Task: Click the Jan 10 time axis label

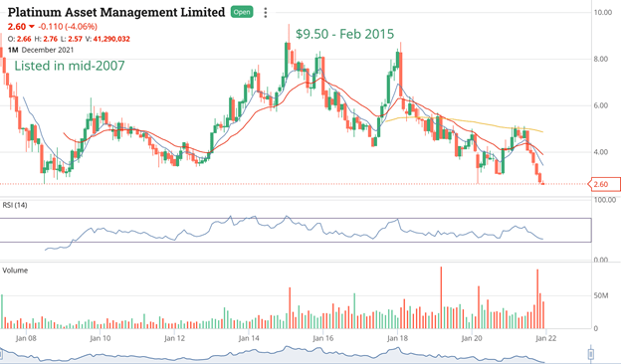Action: coord(101,338)
